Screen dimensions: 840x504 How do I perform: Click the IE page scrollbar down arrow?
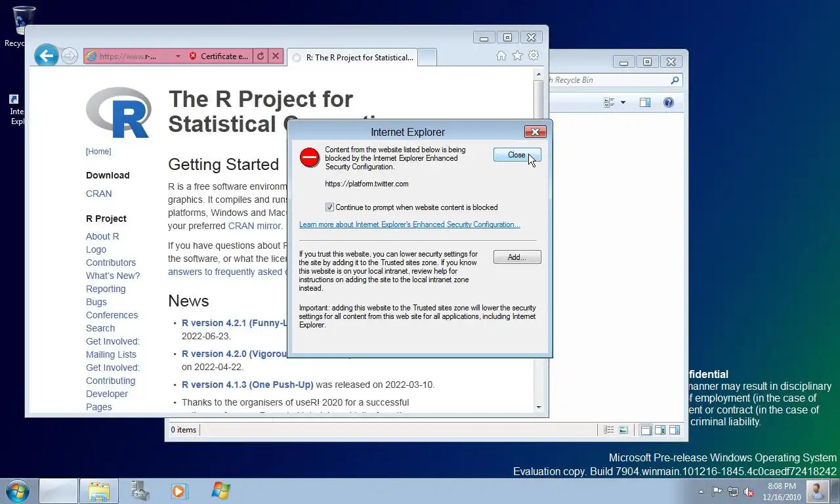539,407
